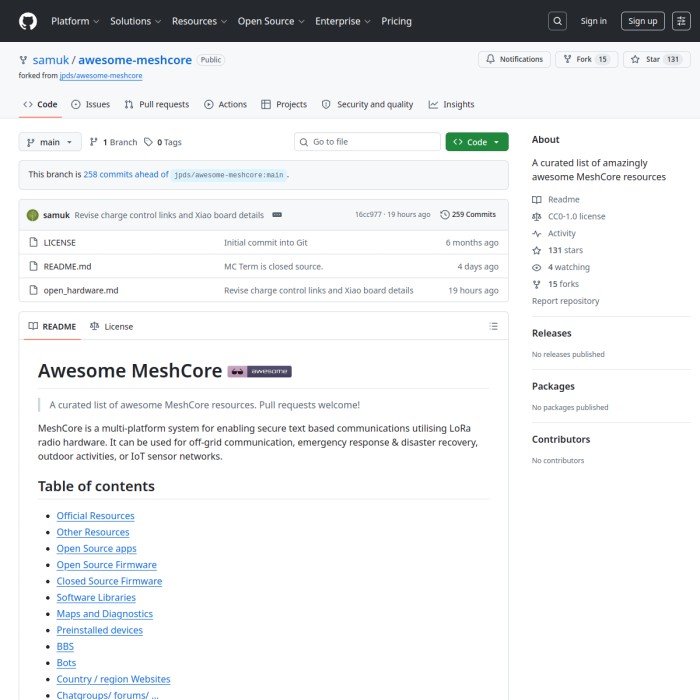Switch to Security and quality tab
Screen dimensions: 700x700
367,104
